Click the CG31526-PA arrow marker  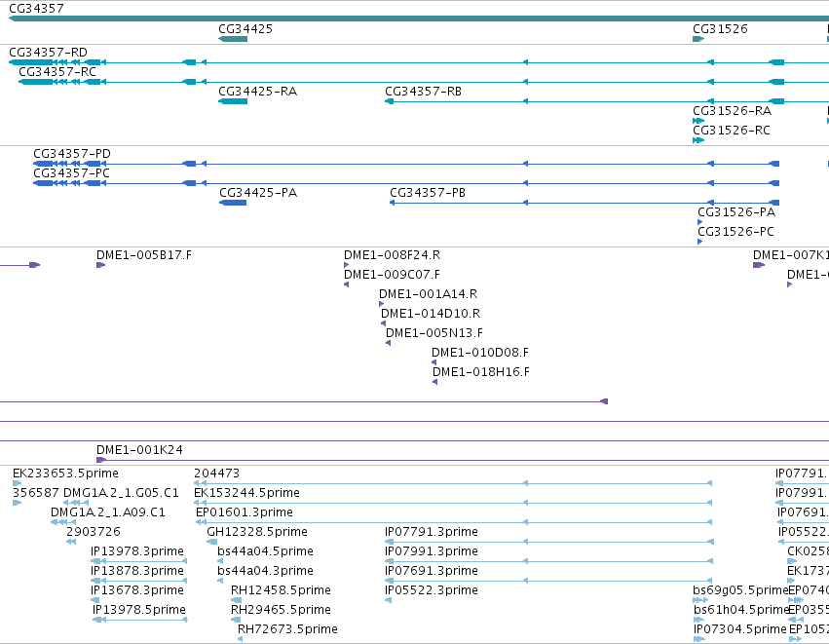point(700,222)
